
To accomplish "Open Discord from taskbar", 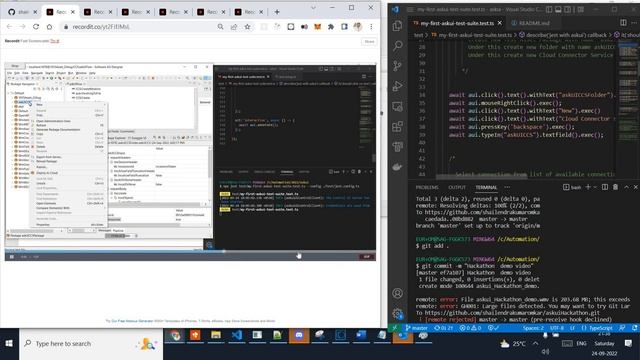I will click(299, 336).
